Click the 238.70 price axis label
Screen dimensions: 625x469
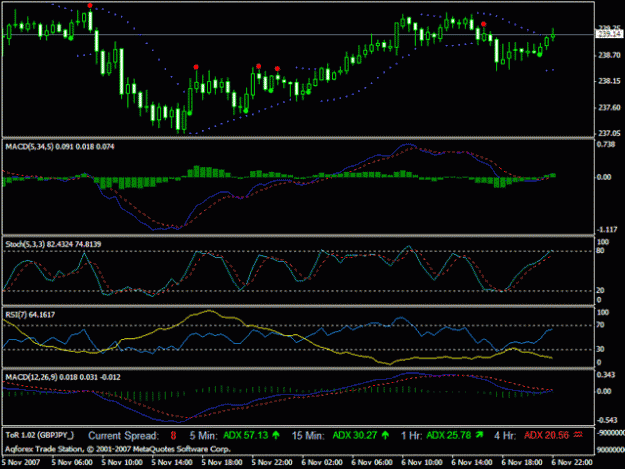coord(609,55)
